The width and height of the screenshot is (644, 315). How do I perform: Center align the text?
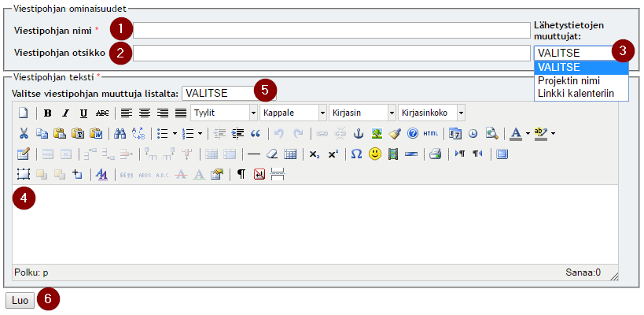[145, 113]
